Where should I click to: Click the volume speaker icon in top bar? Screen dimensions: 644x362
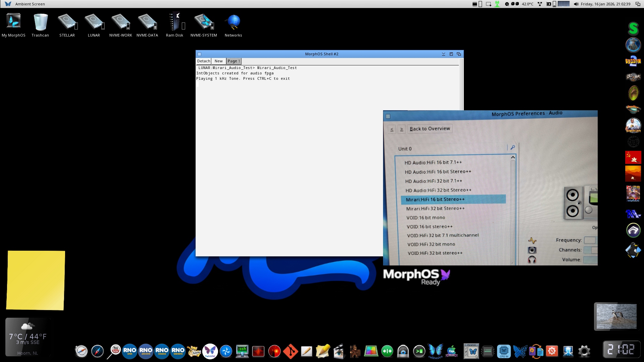click(x=576, y=4)
